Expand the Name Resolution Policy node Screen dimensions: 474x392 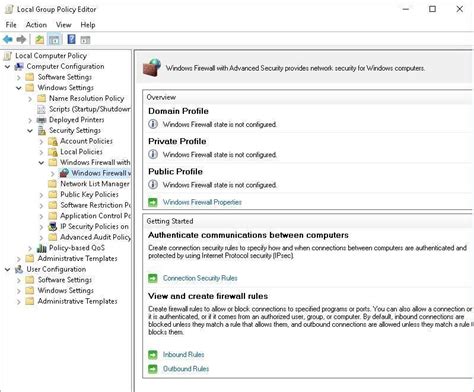click(30, 99)
